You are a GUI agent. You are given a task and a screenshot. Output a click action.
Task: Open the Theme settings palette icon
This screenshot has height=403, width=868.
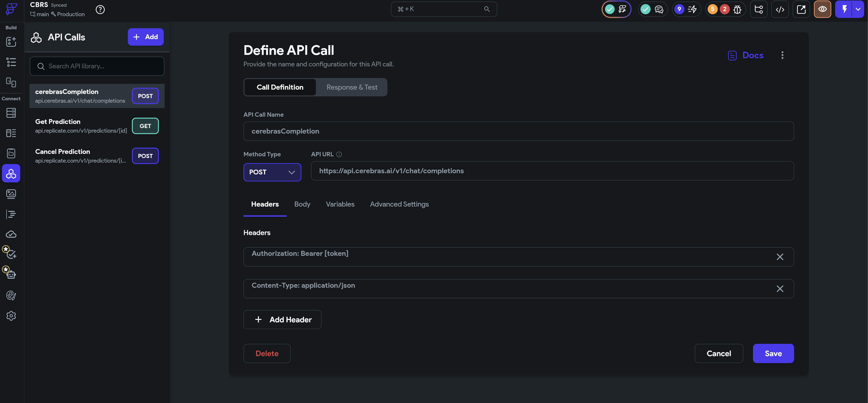11,295
